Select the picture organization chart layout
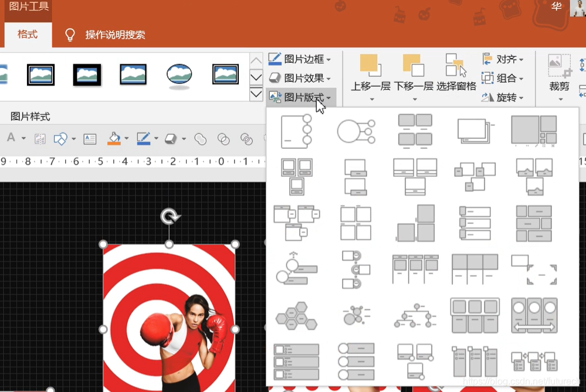 415,316
